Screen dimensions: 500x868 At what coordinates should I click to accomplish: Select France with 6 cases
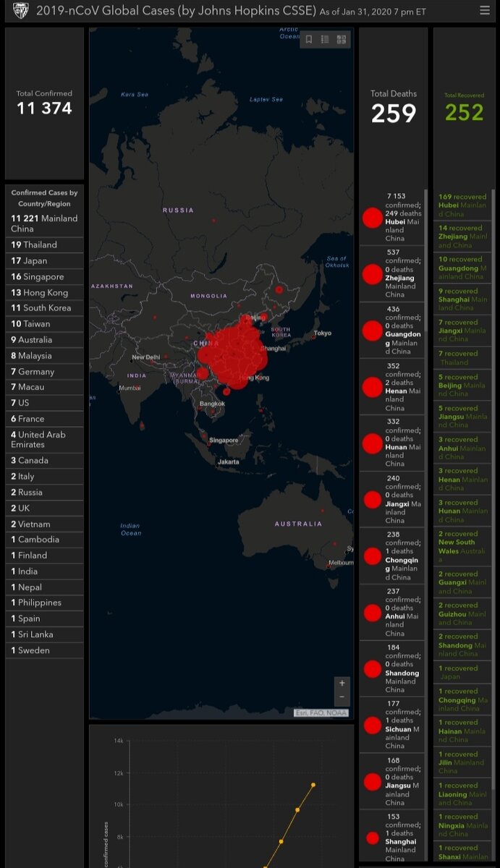44,419
